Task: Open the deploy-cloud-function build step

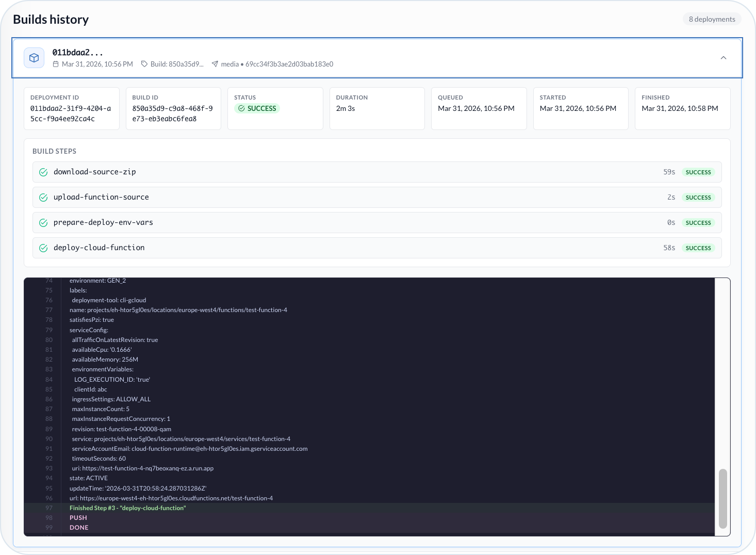Action: [x=377, y=248]
